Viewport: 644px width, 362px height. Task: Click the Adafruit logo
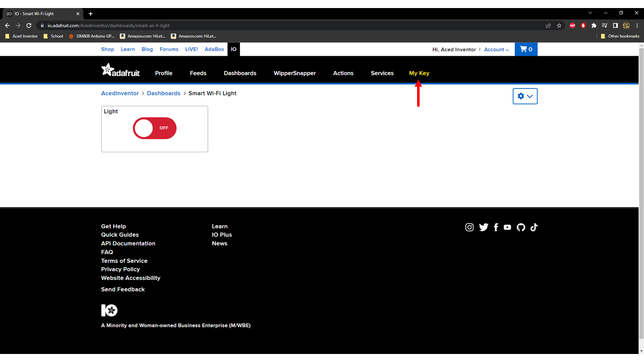pos(120,70)
